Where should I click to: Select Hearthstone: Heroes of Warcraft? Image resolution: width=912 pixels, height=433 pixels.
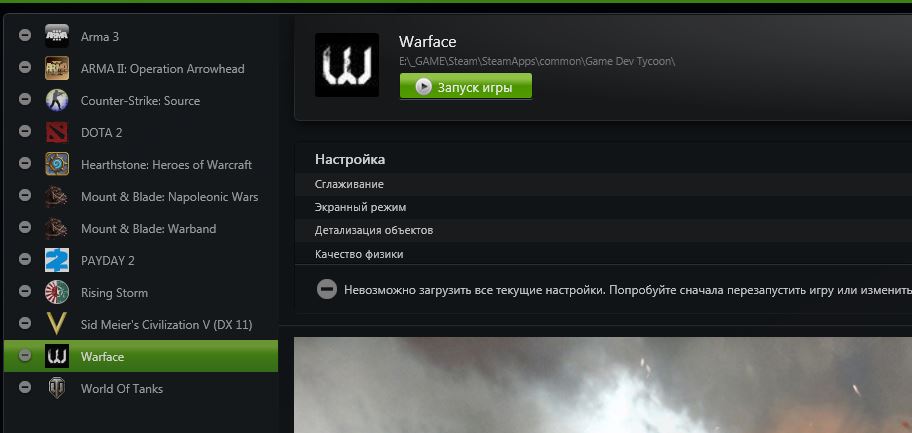pos(141,164)
